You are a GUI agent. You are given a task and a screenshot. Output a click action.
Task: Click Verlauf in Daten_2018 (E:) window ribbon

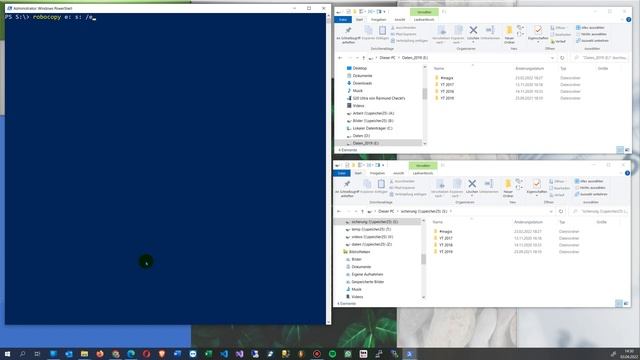coord(558,41)
